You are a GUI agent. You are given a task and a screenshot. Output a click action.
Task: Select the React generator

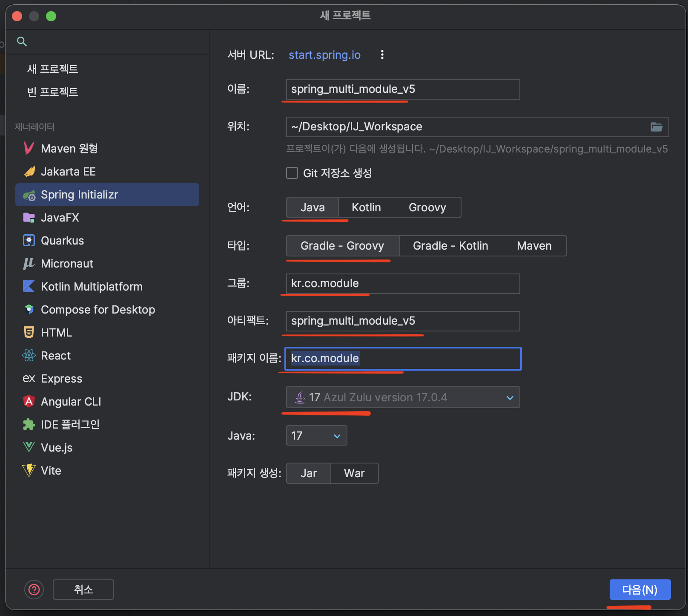pyautogui.click(x=56, y=355)
